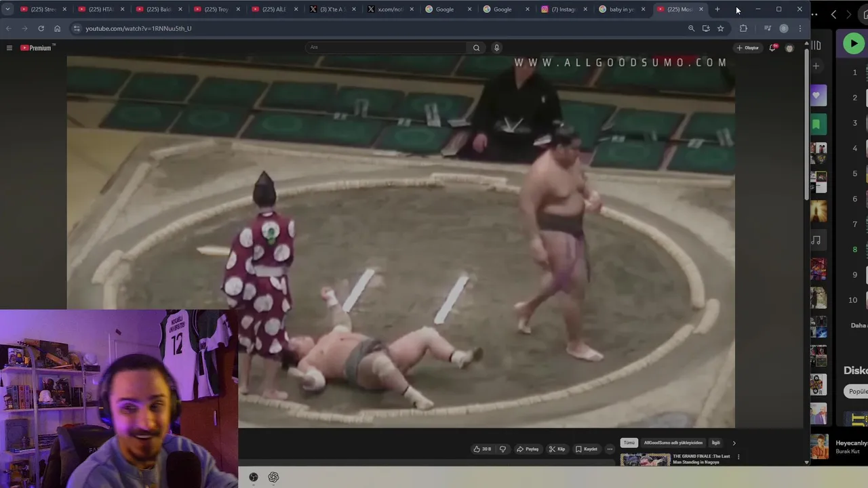Open THE GRAND FINALE video title link

pos(701,459)
